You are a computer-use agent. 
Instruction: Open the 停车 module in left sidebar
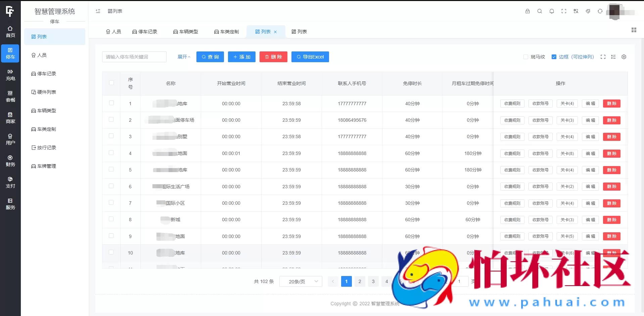pos(10,53)
